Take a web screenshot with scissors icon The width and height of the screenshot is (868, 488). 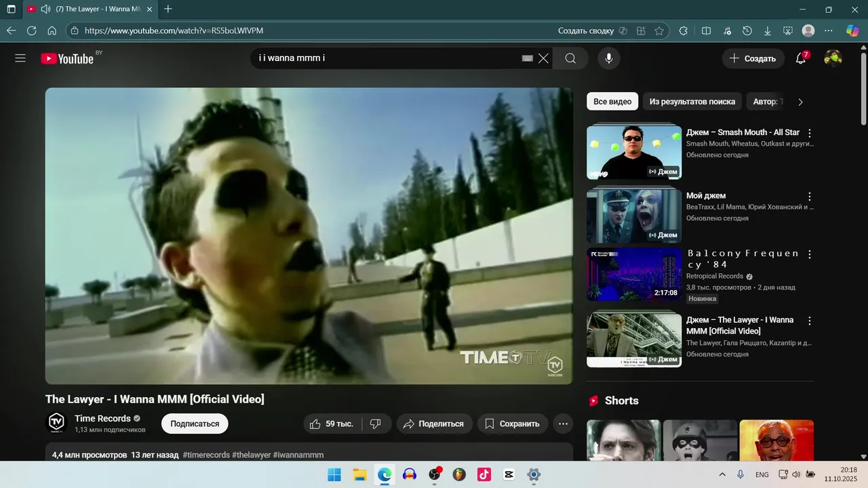[x=788, y=30]
